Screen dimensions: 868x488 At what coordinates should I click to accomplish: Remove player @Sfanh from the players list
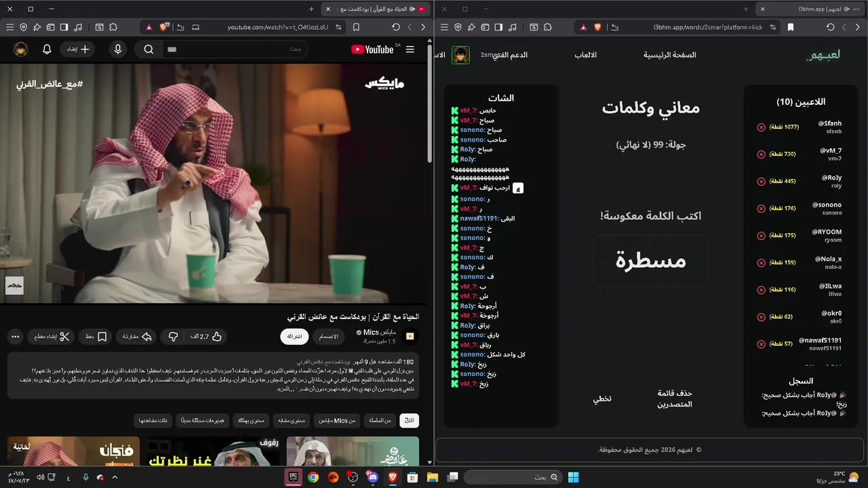click(x=761, y=127)
